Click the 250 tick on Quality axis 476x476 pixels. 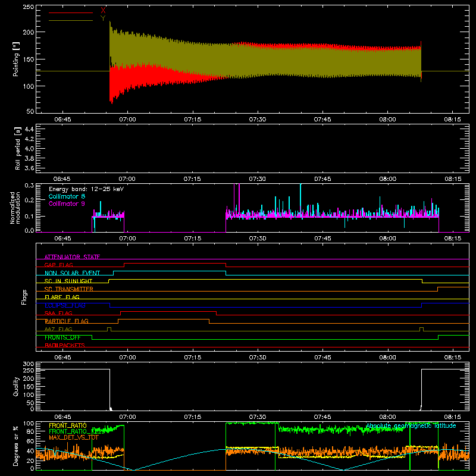click(29, 371)
